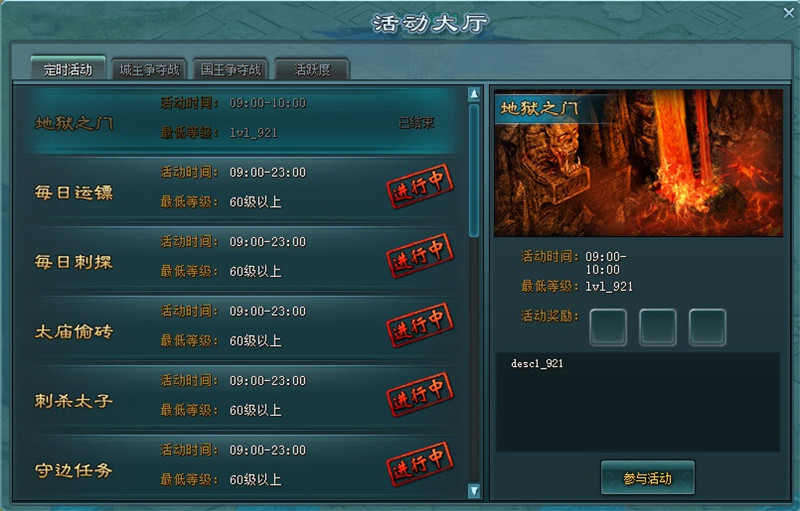Click the scroll up arrow of activity list
Image resolution: width=800 pixels, height=511 pixels.
tap(474, 94)
